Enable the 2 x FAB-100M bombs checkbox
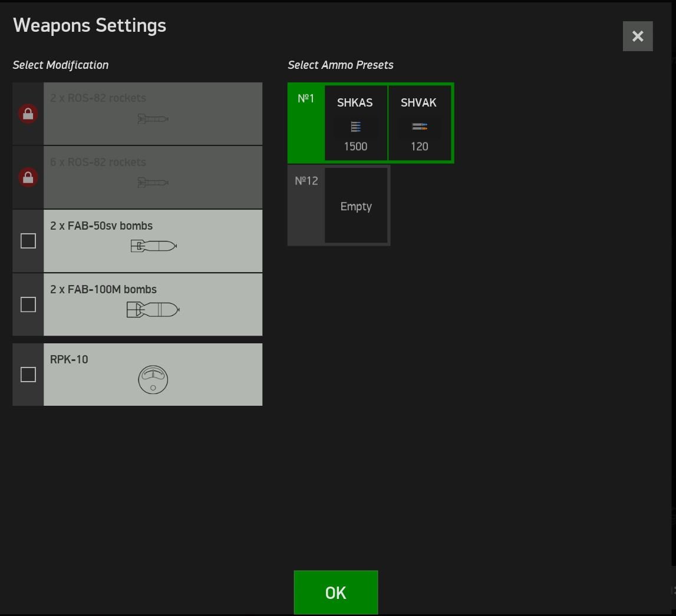 tap(28, 304)
